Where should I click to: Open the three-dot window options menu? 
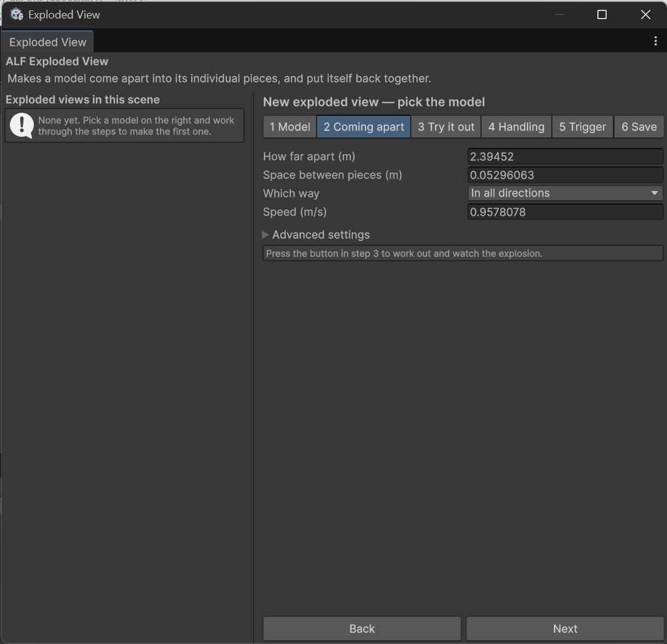655,41
